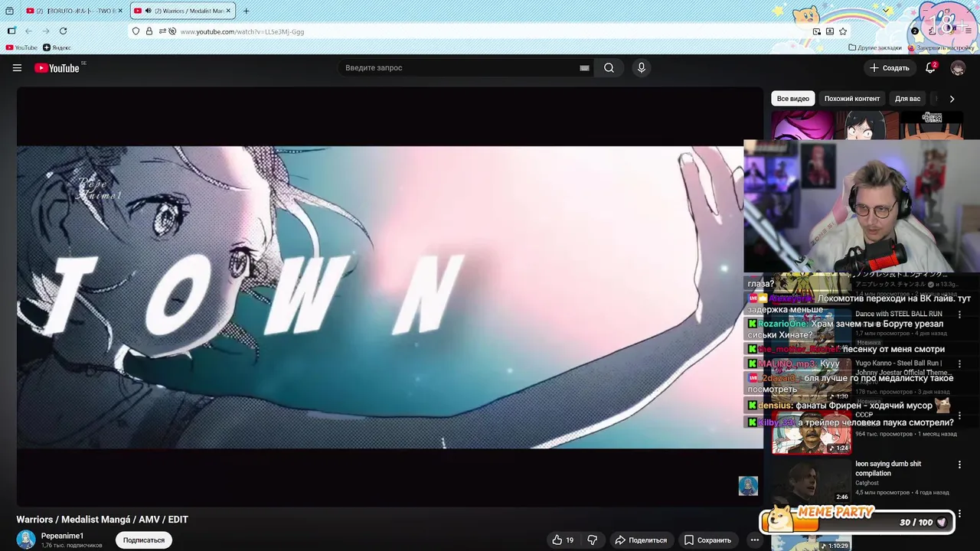Go back in browser history
Screen dimensions: 980x551
click(28, 31)
